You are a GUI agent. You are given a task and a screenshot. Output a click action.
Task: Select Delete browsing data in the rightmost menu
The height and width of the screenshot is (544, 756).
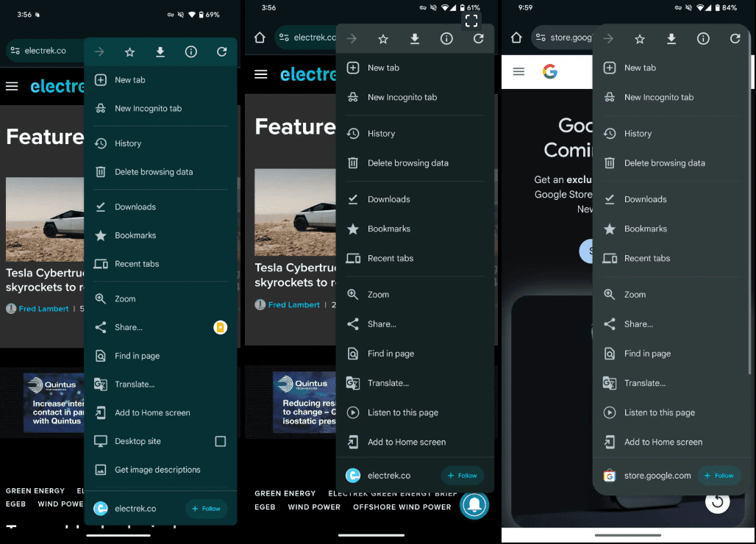(664, 163)
